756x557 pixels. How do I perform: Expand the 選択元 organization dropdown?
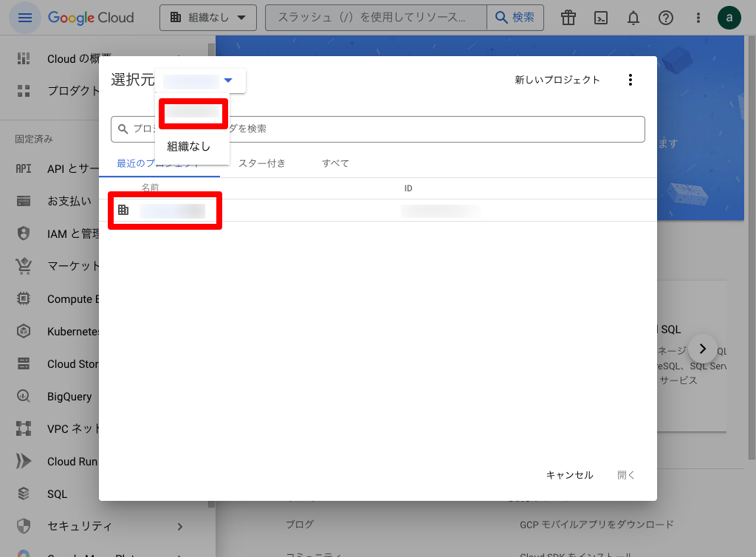click(x=200, y=81)
